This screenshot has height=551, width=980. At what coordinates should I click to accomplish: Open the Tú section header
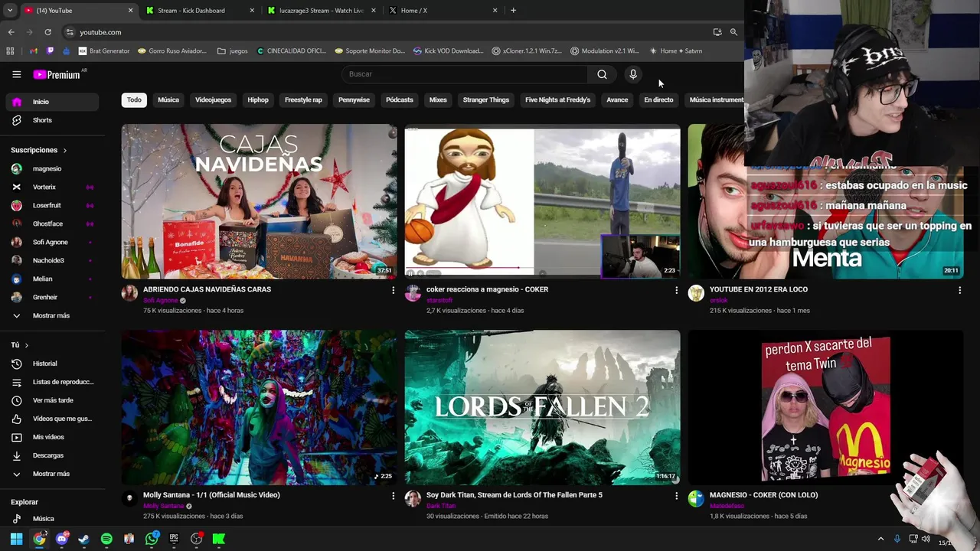point(20,345)
